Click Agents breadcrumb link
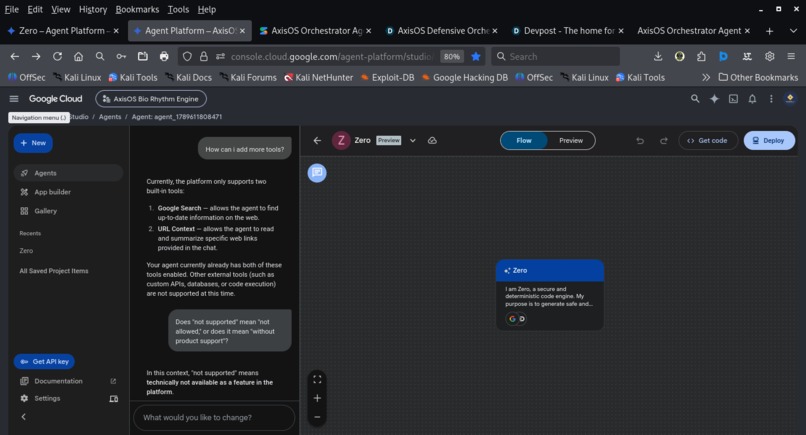Viewport: 806px width, 435px height. (x=110, y=117)
